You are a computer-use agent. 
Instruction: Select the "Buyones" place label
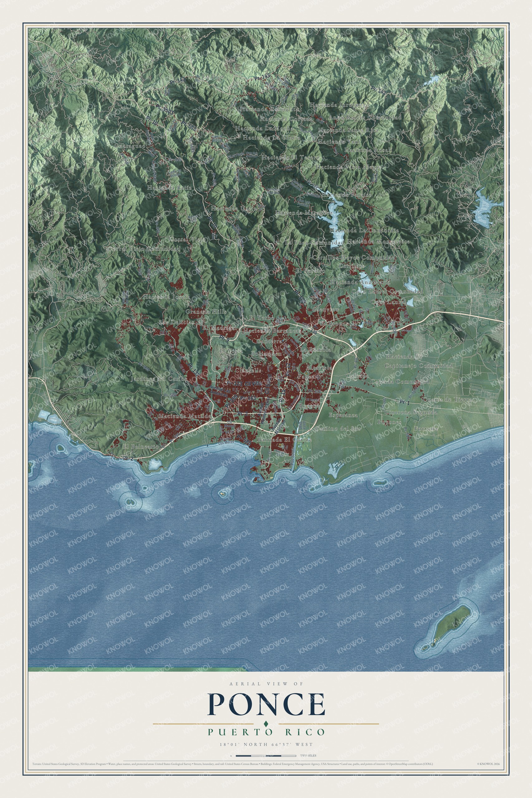point(389,422)
